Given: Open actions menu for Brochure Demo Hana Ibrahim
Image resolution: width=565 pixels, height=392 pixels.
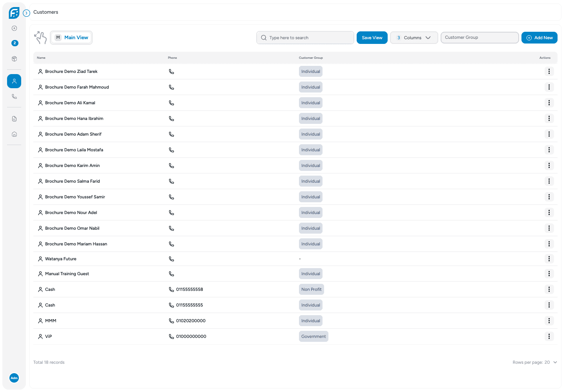Looking at the screenshot, I should (x=549, y=118).
